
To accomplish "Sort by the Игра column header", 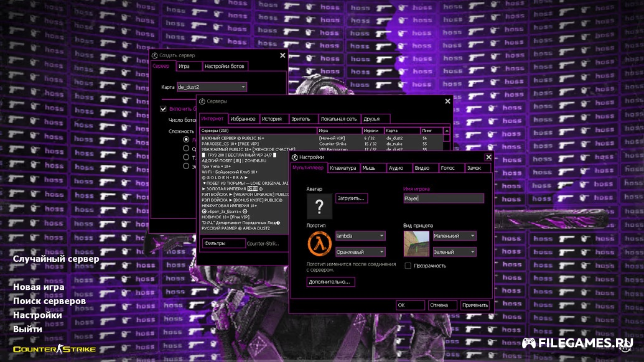I will coord(339,131).
